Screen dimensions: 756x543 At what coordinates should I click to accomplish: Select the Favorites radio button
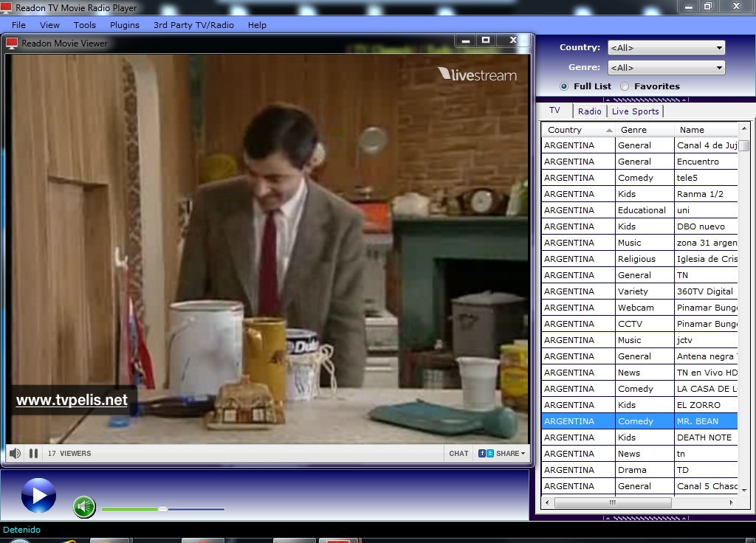[625, 86]
